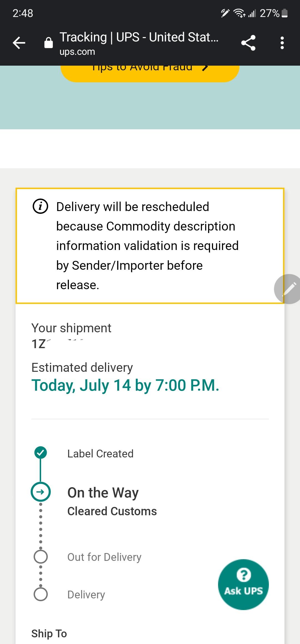This screenshot has height=644, width=300.
Task: Select the Out for Delivery circle marker
Action: coord(41,557)
